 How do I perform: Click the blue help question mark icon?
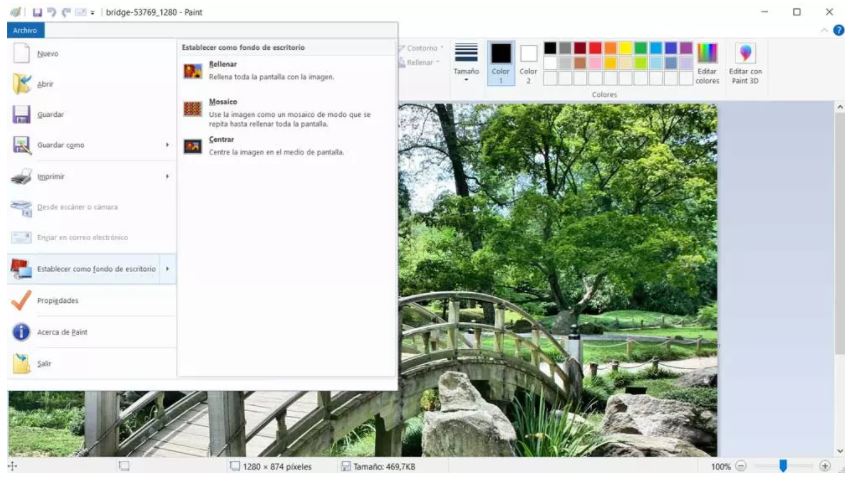coord(838,30)
